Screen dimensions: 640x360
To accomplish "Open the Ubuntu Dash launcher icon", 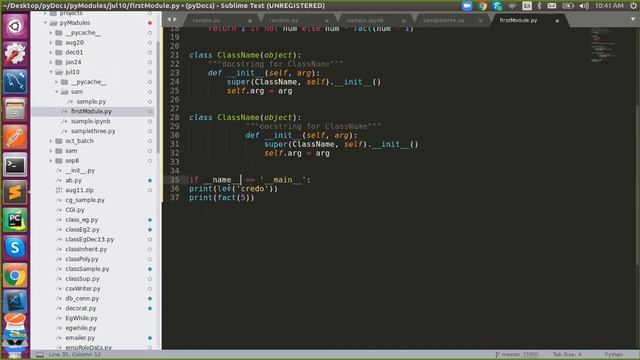I will [x=15, y=27].
